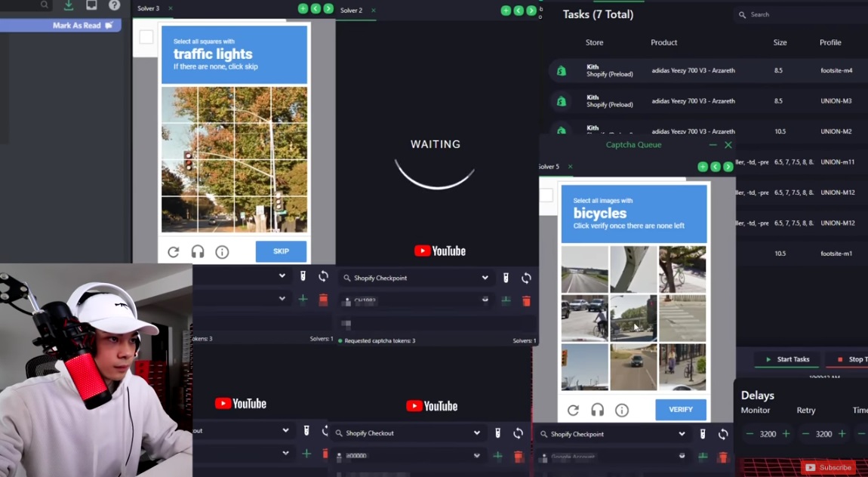Decrease the Retry delay with the minus button

805,434
